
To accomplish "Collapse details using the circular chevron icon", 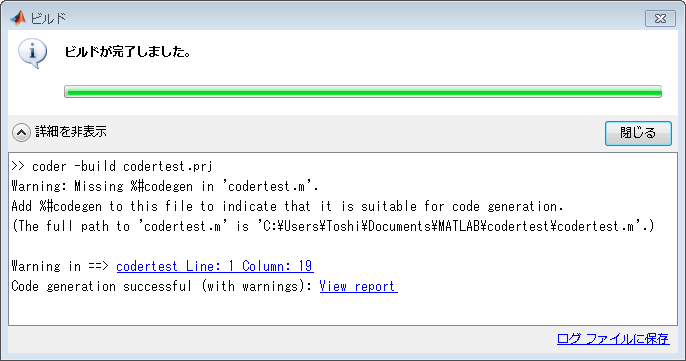I will pos(21,132).
